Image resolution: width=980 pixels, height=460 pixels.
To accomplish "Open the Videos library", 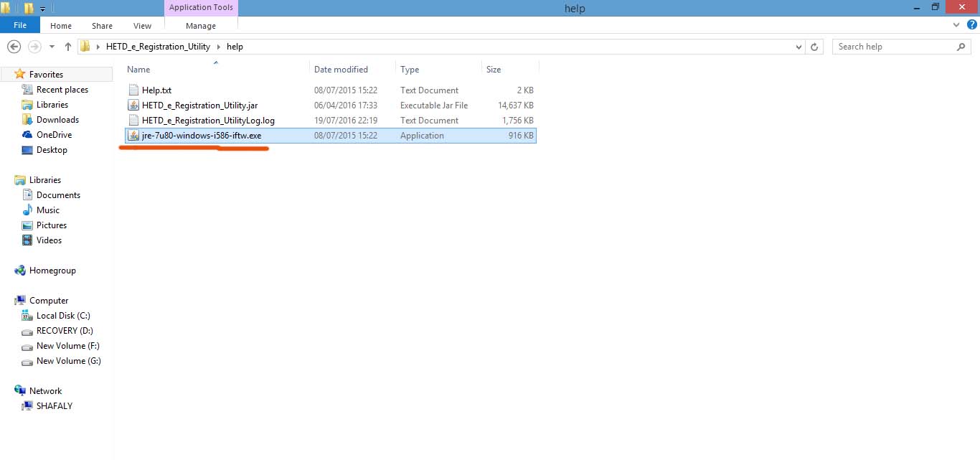I will point(49,240).
